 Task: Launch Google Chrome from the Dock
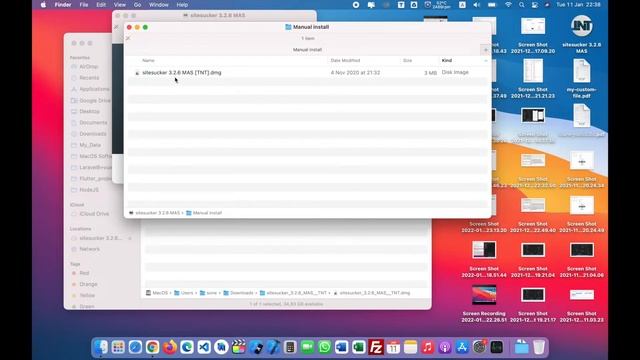(152, 347)
